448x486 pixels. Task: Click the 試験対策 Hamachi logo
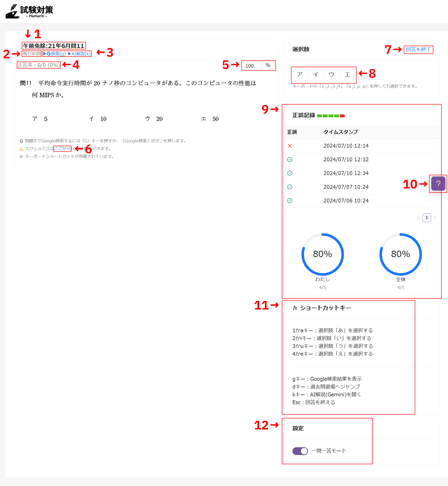click(29, 11)
